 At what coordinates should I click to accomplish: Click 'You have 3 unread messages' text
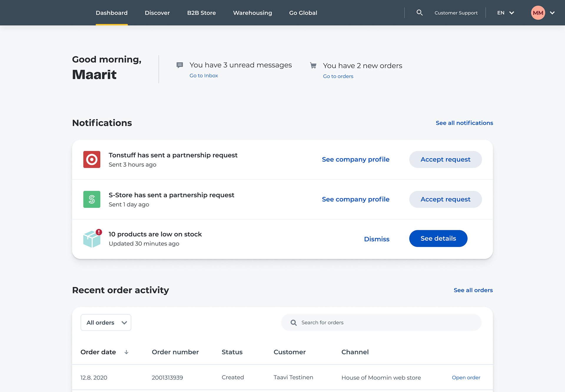(x=241, y=65)
